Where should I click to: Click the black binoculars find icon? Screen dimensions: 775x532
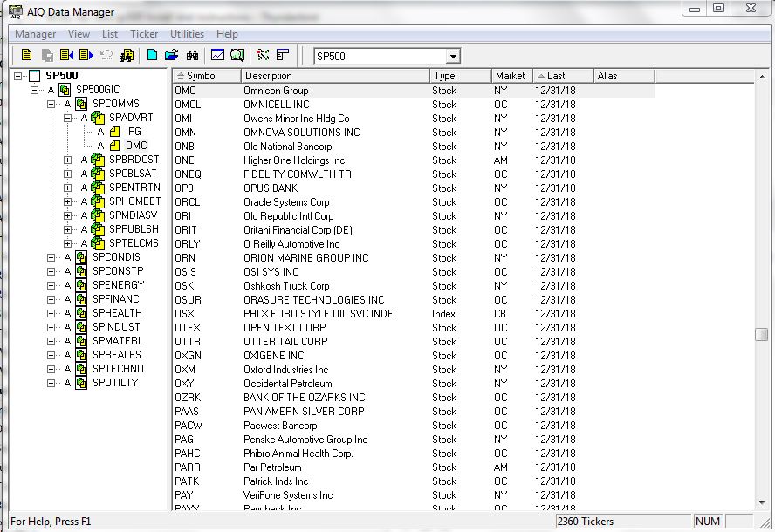pyautogui.click(x=192, y=55)
